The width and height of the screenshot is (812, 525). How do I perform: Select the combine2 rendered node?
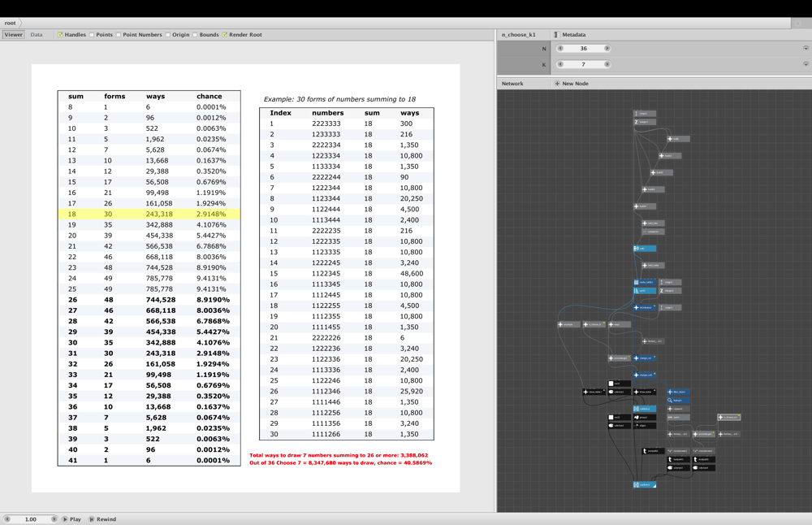click(645, 485)
